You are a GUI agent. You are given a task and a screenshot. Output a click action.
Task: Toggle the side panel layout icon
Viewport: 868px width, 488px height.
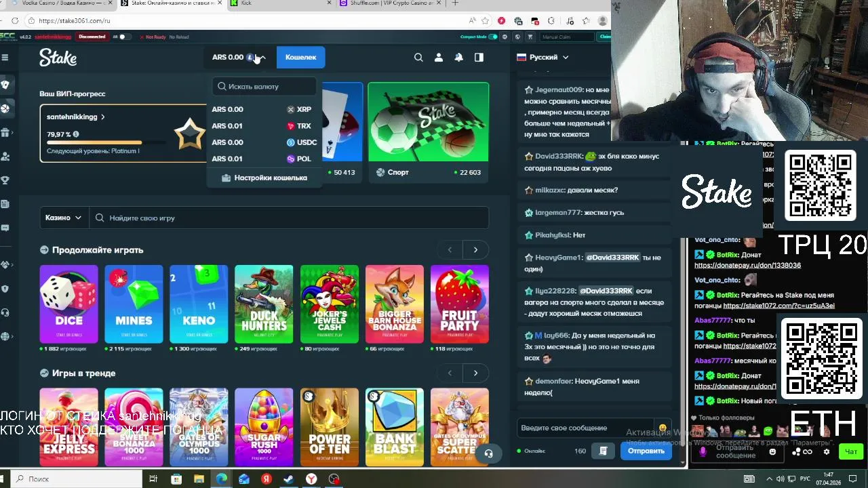(x=479, y=58)
